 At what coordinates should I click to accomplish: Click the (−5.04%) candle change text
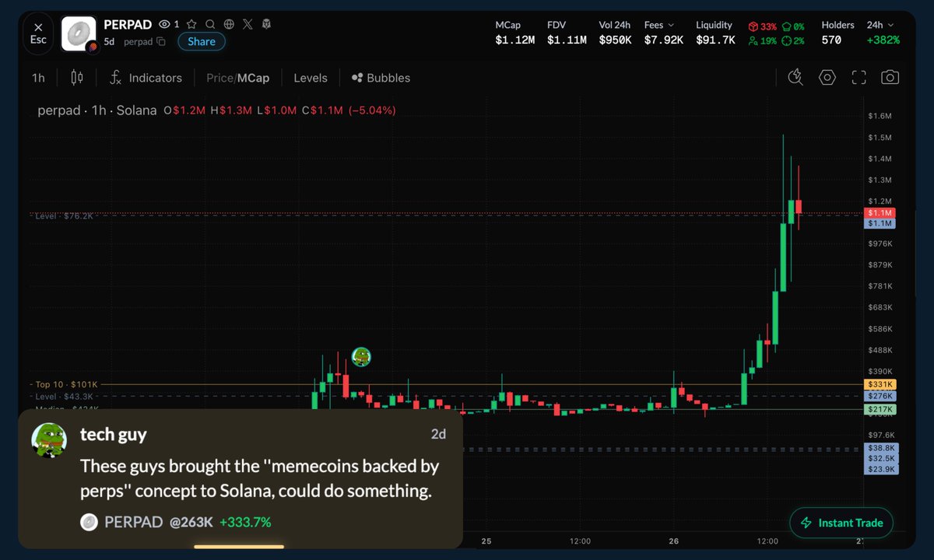click(371, 110)
